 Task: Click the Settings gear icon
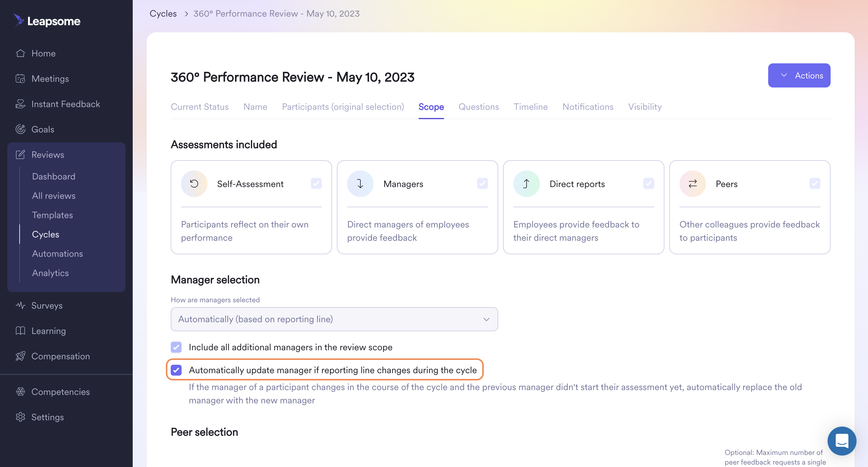pos(21,417)
